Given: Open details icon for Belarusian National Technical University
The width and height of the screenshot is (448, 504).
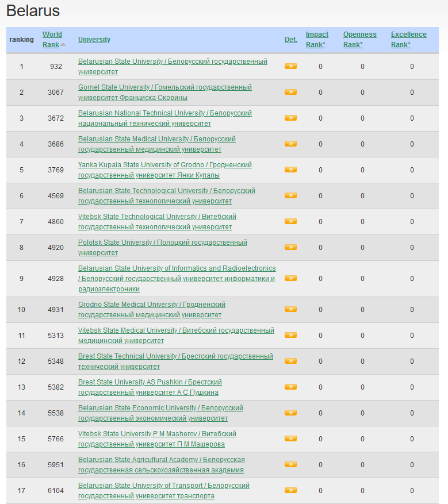Looking at the screenshot, I should point(290,118).
